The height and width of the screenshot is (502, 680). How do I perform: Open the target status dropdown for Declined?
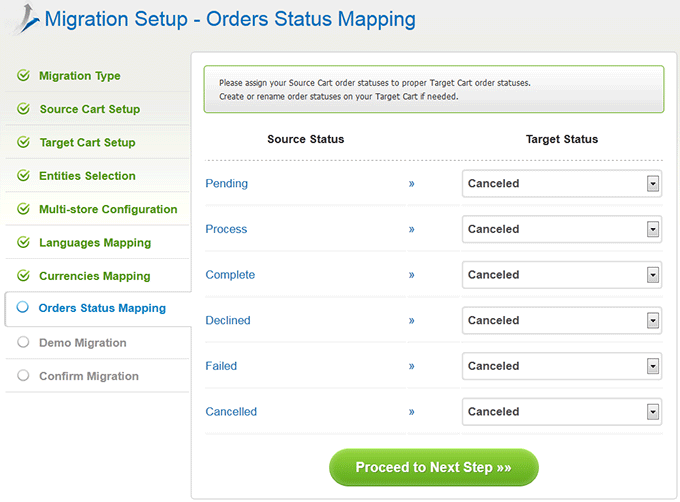point(562,320)
